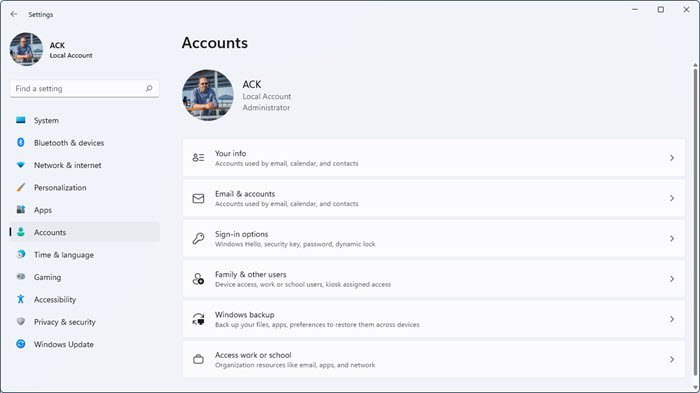The height and width of the screenshot is (393, 700).
Task: Expand Email & accounts with its chevron
Action: (x=672, y=198)
